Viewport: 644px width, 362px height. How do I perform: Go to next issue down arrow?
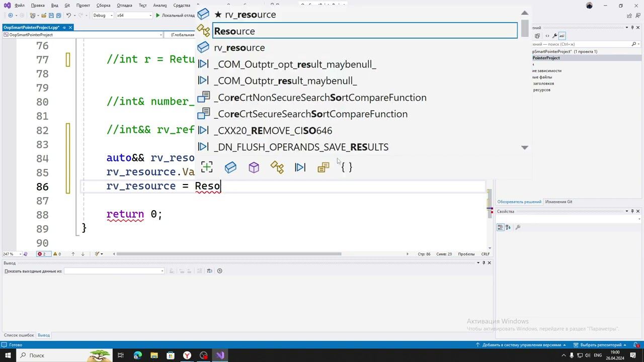[x=83, y=254]
